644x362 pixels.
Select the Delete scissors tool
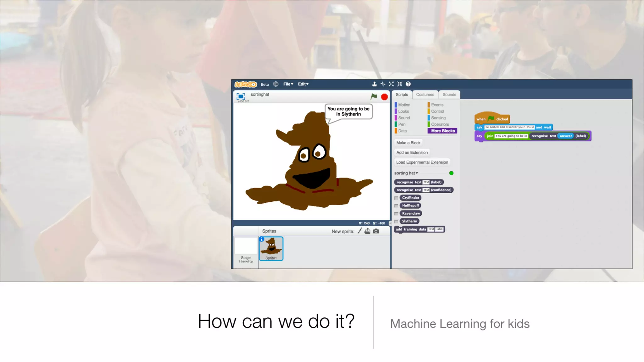383,84
